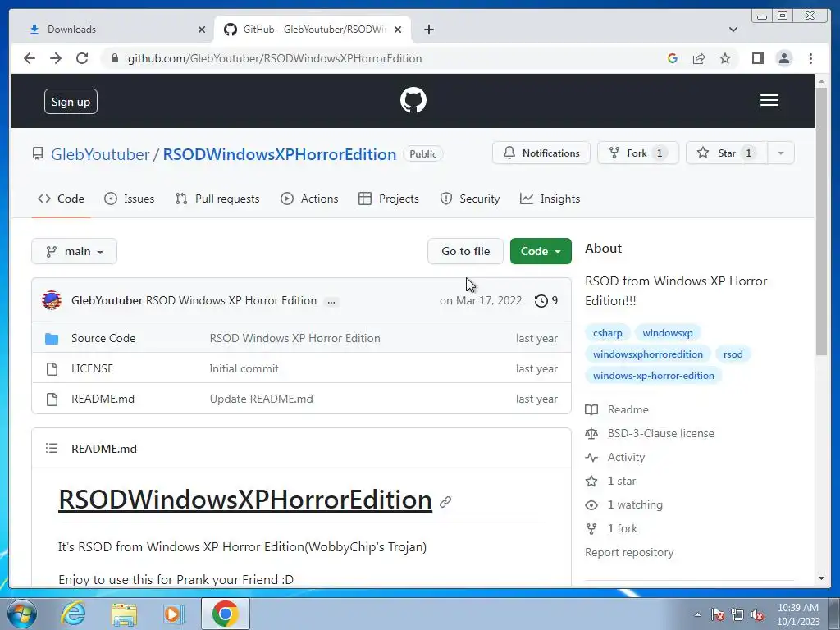
Task: Open the Chrome tab search chevron
Action: click(x=733, y=30)
